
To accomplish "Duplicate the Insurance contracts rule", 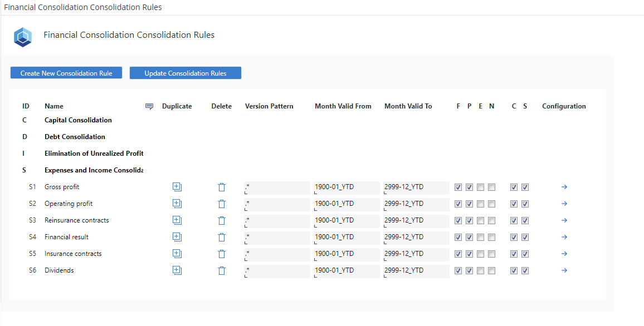I will 177,254.
